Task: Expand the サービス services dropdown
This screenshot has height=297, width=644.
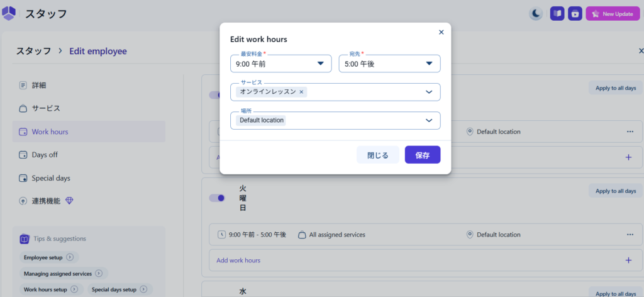Action: tap(429, 92)
